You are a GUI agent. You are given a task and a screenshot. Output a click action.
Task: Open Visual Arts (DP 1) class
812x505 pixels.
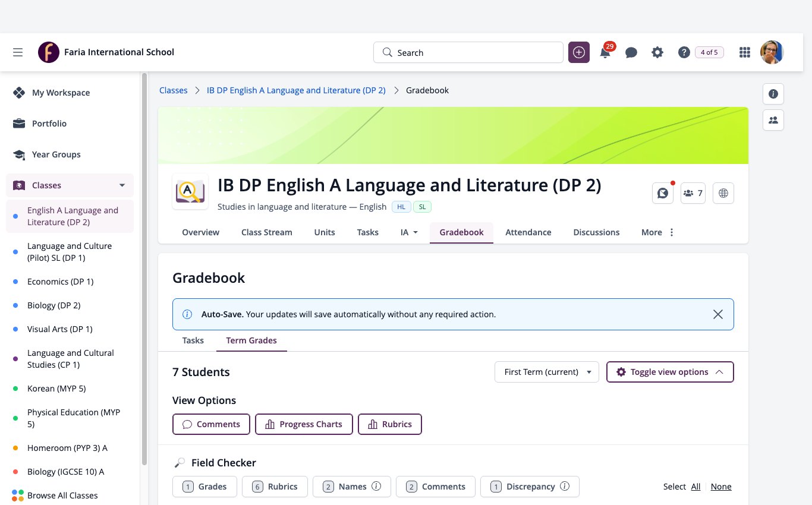pyautogui.click(x=70, y=329)
